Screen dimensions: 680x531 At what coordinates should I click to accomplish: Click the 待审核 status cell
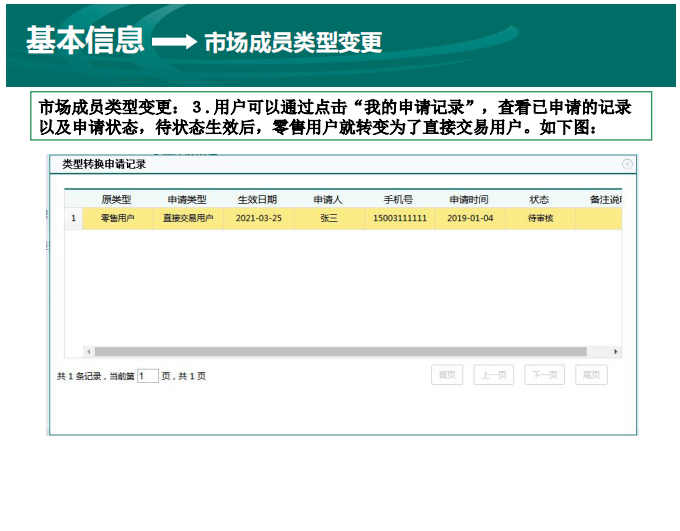point(539,218)
